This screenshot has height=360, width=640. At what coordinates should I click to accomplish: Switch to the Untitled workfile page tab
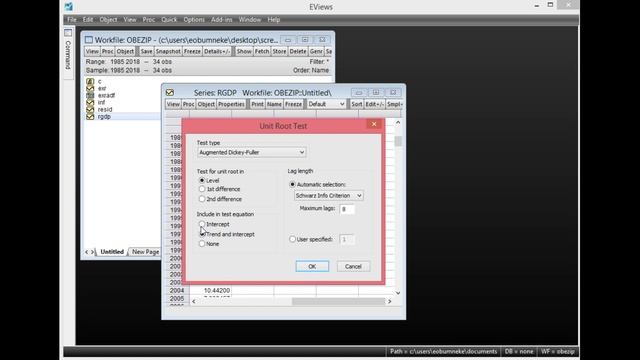[112, 252]
